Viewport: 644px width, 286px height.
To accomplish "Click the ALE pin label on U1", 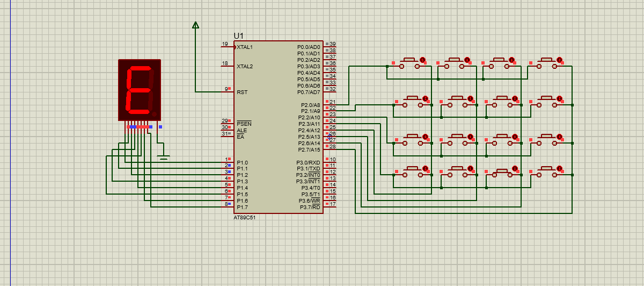I will point(241,130).
